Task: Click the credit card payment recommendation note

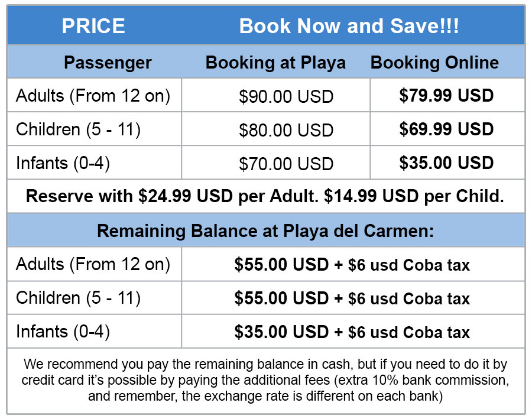Action: 265,380
